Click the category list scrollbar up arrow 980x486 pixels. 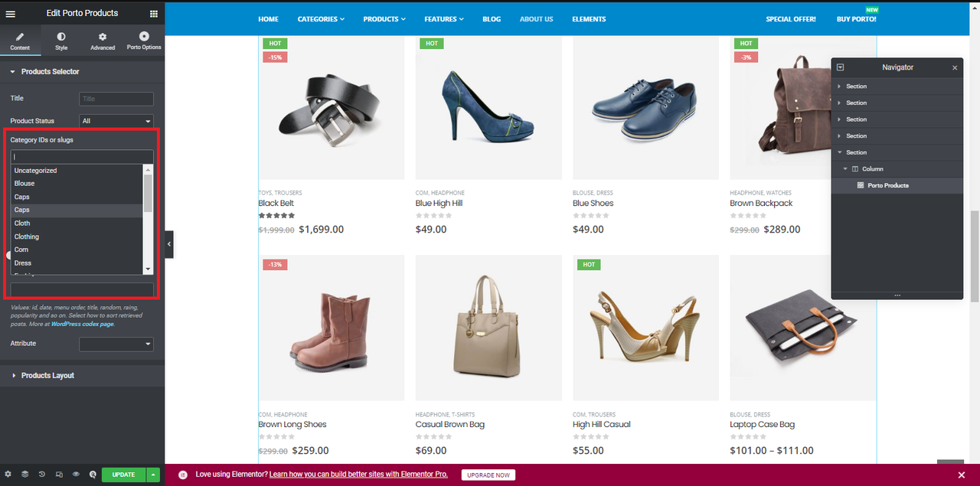click(x=149, y=169)
